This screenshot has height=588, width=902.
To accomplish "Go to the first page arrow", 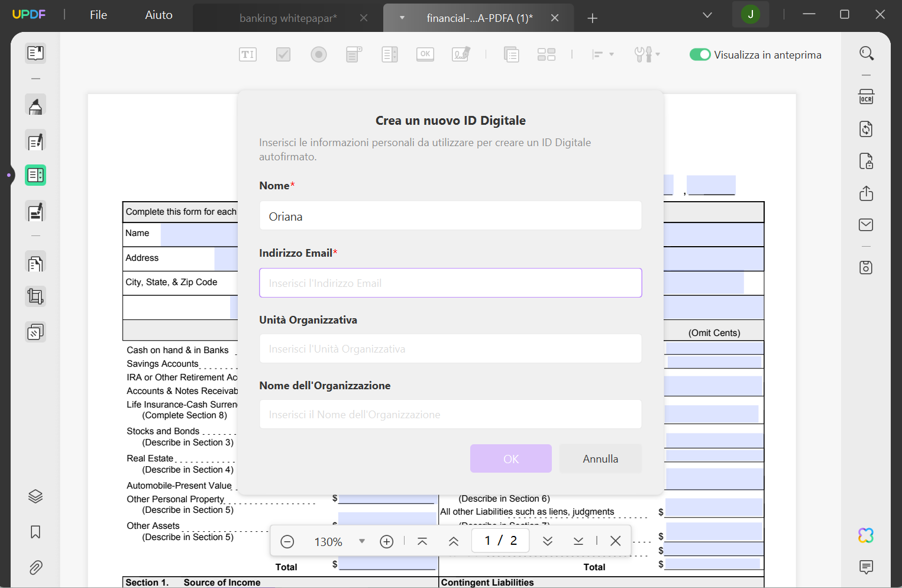I will (422, 541).
